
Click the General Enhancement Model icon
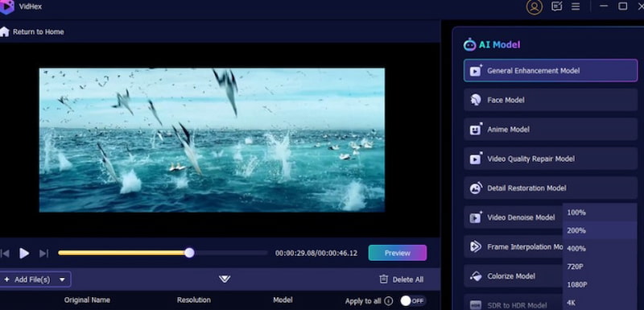coord(476,71)
